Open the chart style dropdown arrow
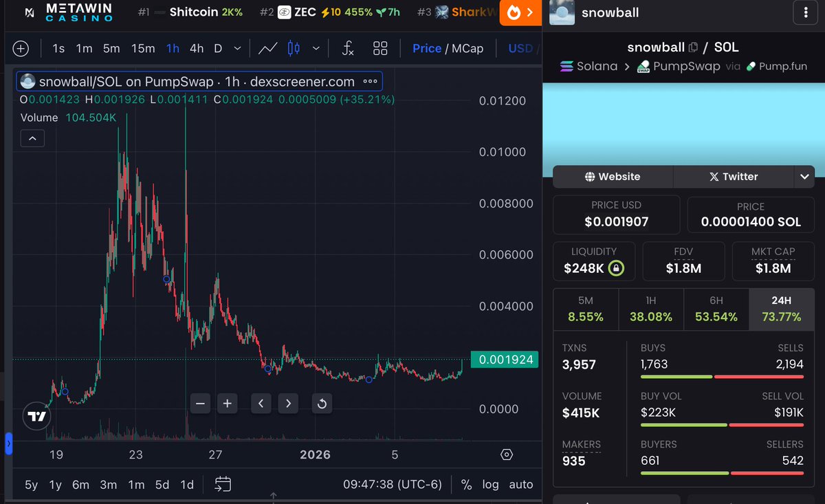The width and height of the screenshot is (825, 504). pyautogui.click(x=316, y=49)
